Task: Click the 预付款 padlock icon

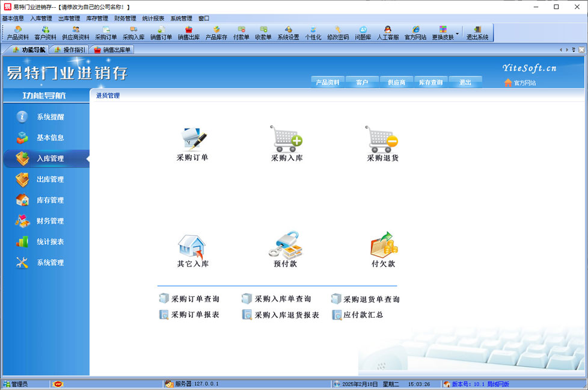Action: coord(286,246)
